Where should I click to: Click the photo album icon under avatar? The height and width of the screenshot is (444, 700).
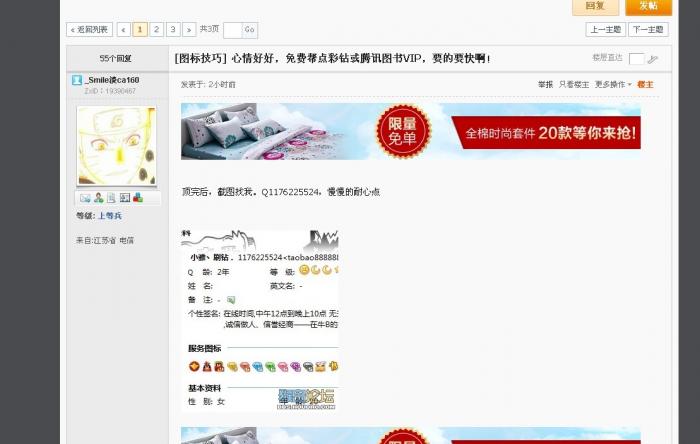125,198
